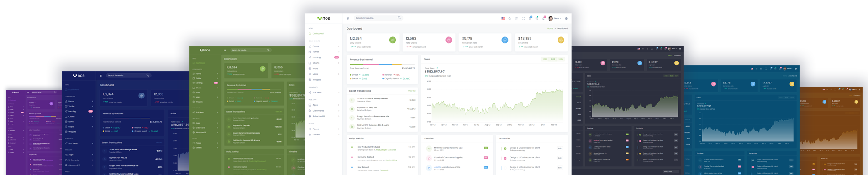Open the US flag language selector

click(503, 18)
